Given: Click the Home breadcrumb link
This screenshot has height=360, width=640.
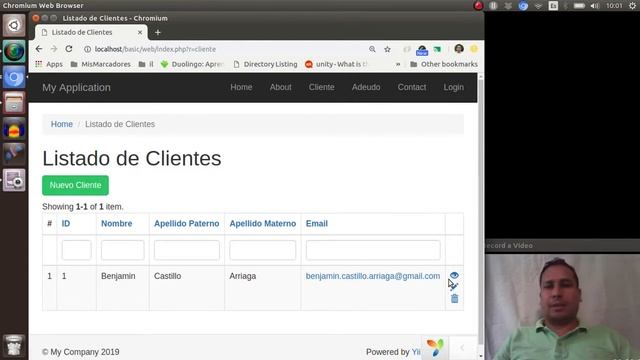Looking at the screenshot, I should tap(62, 124).
